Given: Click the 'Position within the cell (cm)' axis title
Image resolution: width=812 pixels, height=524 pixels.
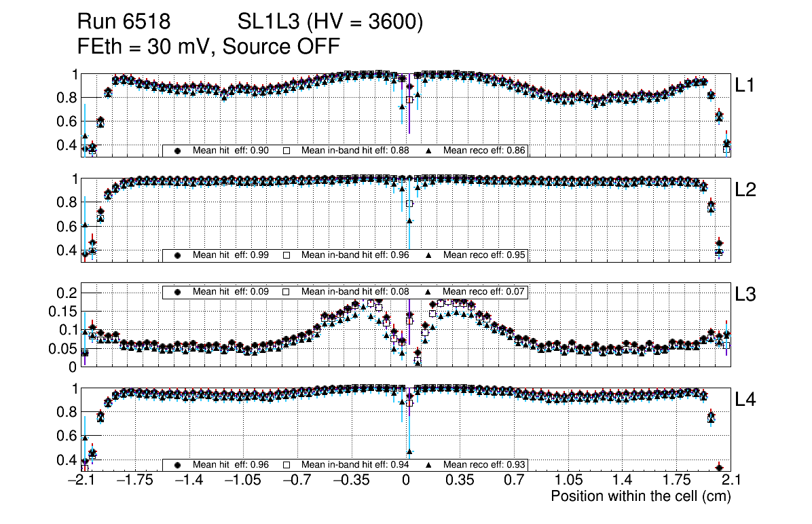Looking at the screenshot, I should tap(640, 496).
